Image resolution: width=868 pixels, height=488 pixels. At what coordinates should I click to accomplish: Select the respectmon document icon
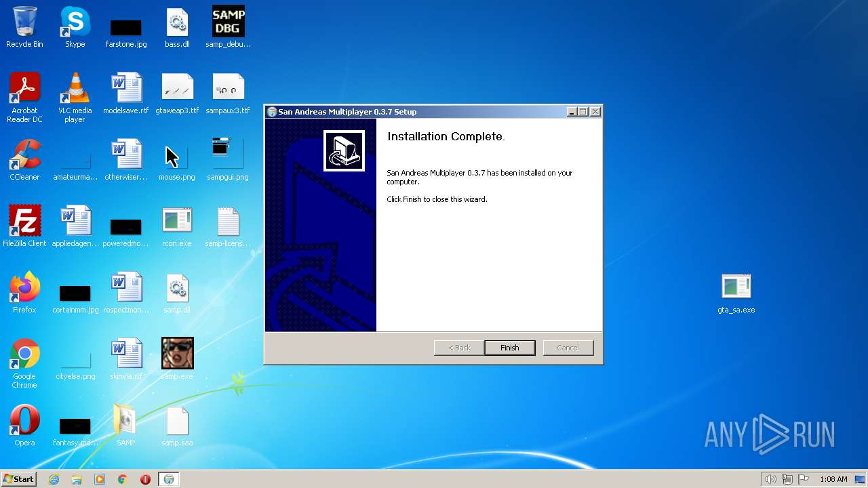[x=126, y=293]
